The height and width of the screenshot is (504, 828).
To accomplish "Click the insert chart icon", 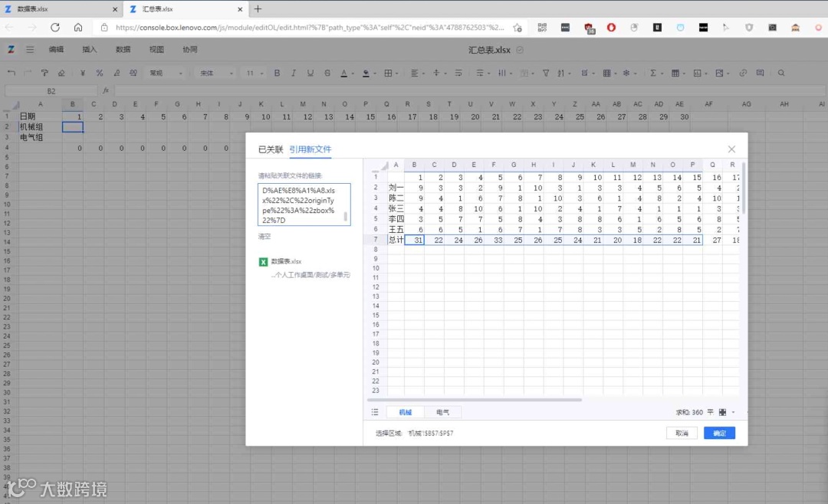I will pyautogui.click(x=697, y=73).
